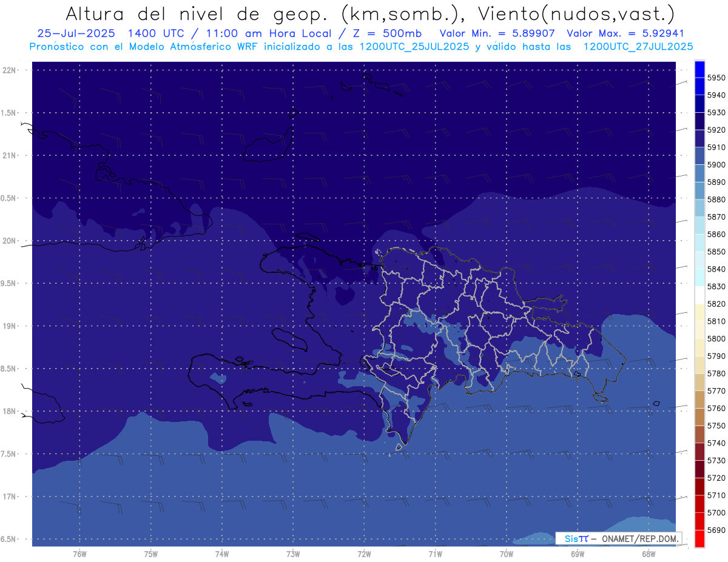Click the "22N" latitude label
Image resolution: width=728 pixels, height=562 pixels.
[x=10, y=70]
